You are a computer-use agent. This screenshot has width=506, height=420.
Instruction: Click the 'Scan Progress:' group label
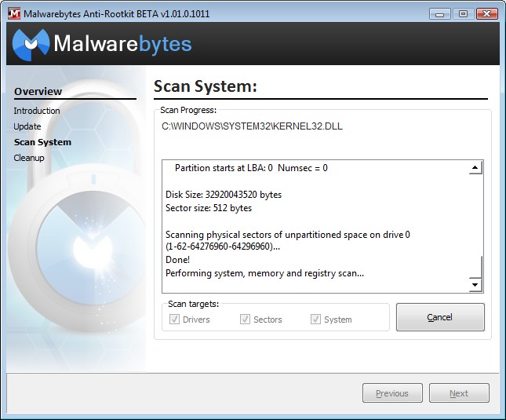pos(188,110)
